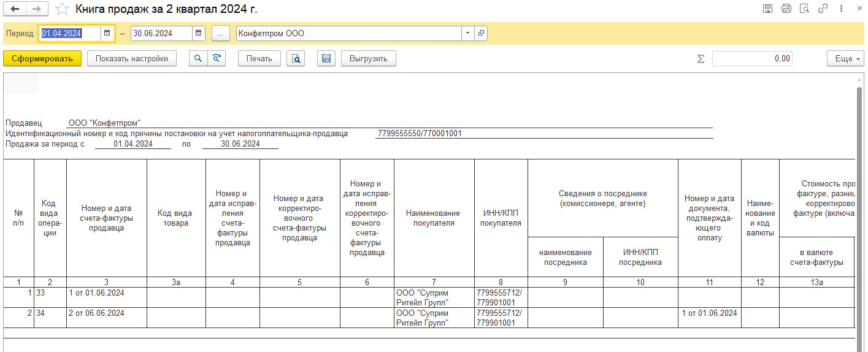Viewport: 868px width, 352px height.
Task: Open period selection with the ellipsis button
Action: [220, 33]
